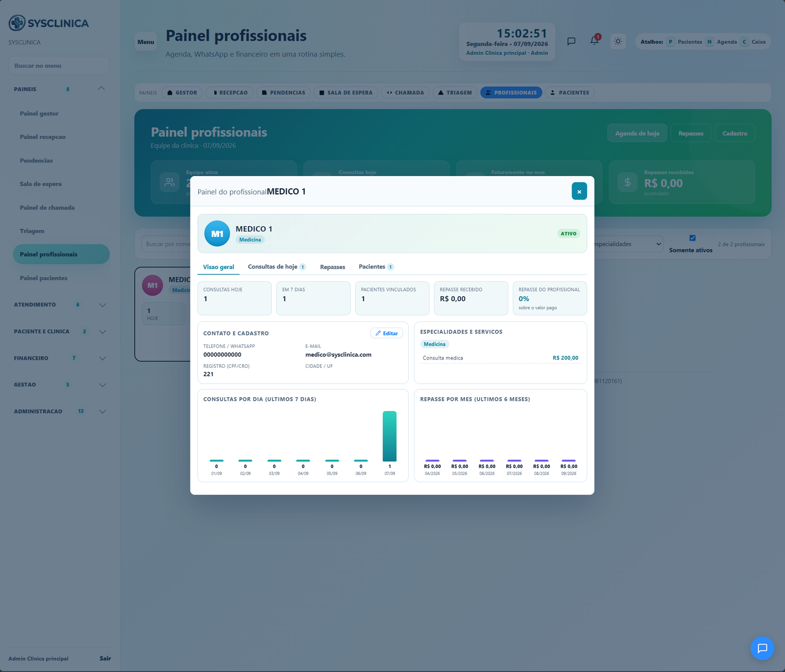Viewport: 785px width, 672px height.
Task: Open the floating chat bubble button
Action: [762, 648]
